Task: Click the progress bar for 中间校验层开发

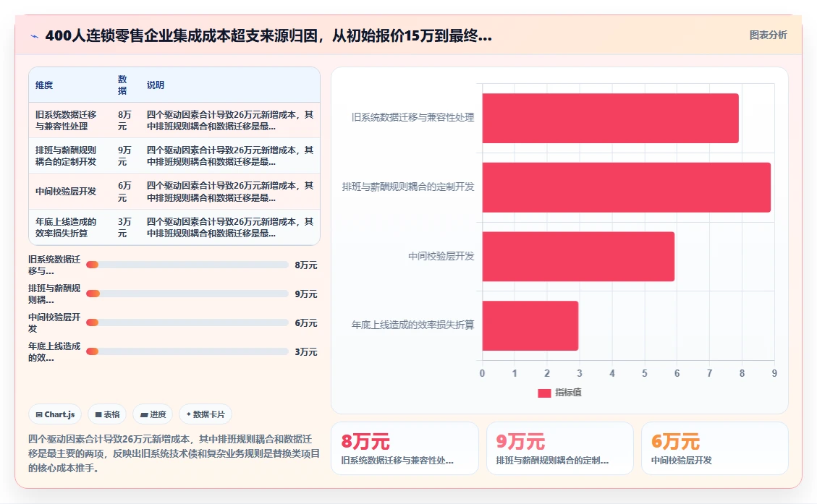Action: coord(187,323)
